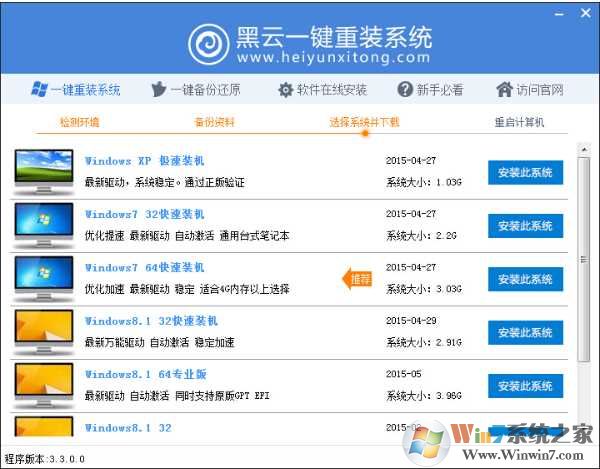The height and width of the screenshot is (469, 600).
Task: Go to 访问官网 link
Action: click(530, 90)
